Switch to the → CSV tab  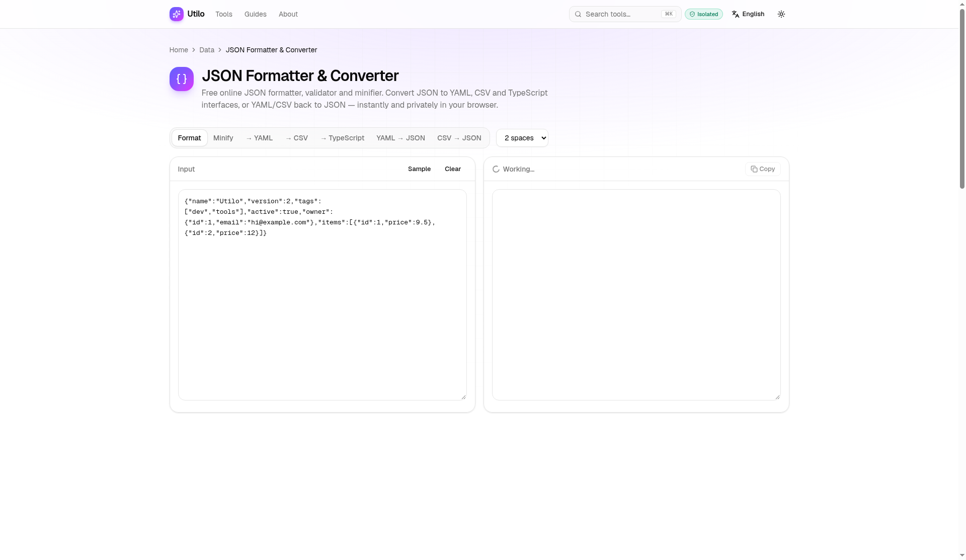click(x=296, y=138)
